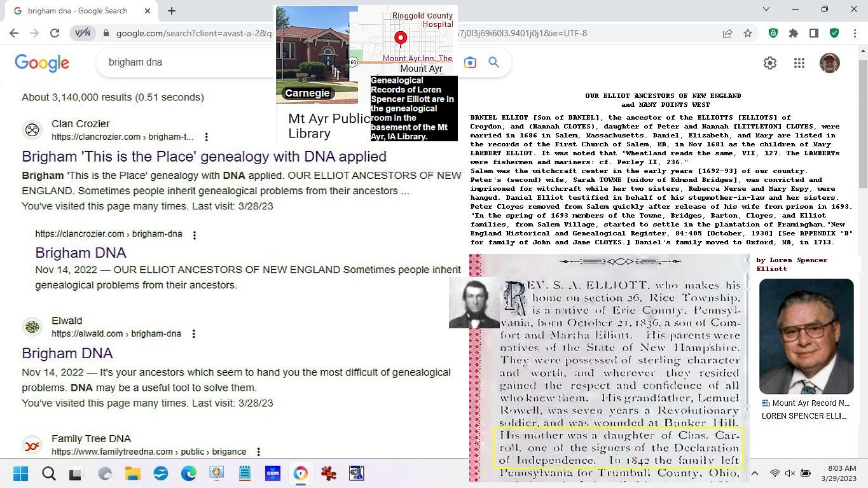Click the Mount Ayr map pin
The height and width of the screenshot is (488, 868).
(x=401, y=39)
